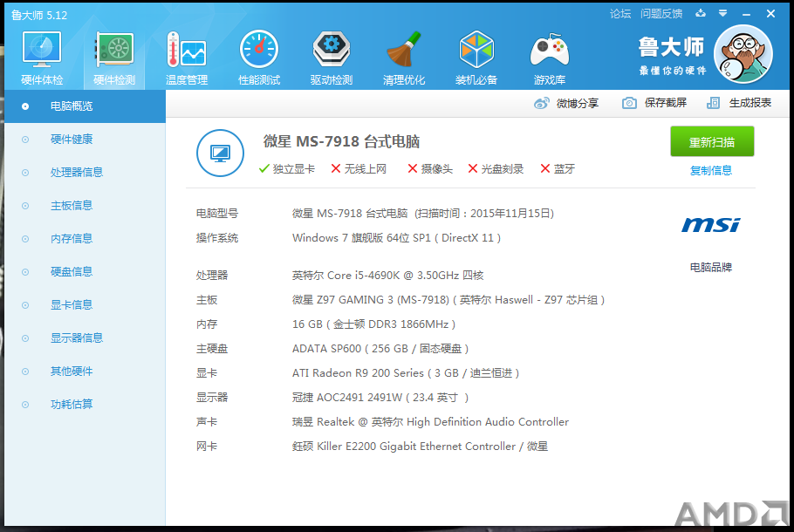
Task: Open 温度管理 temperature management icon
Action: coord(187,50)
